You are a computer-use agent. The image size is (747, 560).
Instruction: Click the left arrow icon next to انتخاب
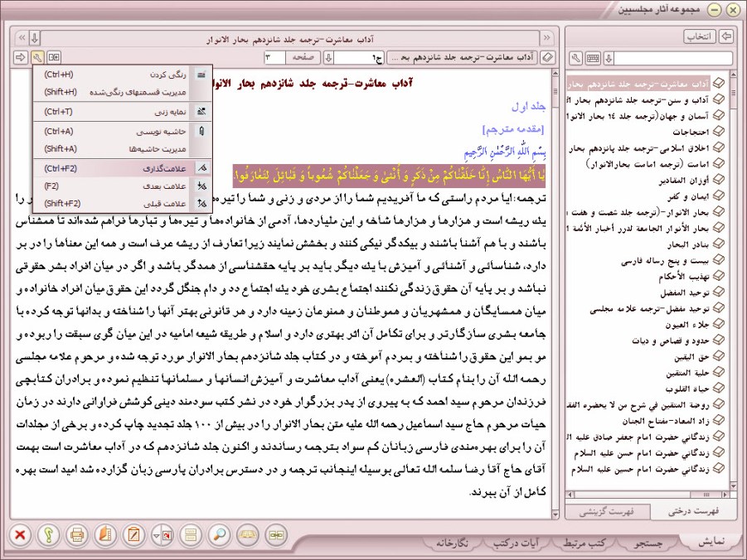pyautogui.click(x=726, y=36)
